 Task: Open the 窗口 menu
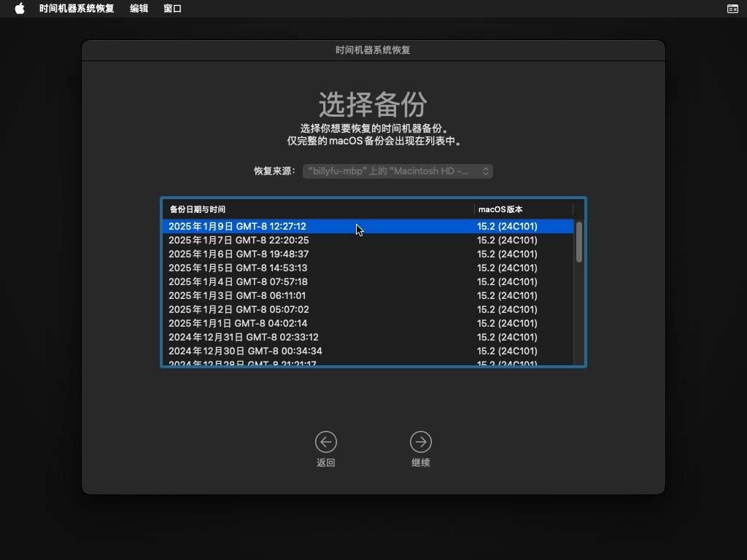pos(172,9)
